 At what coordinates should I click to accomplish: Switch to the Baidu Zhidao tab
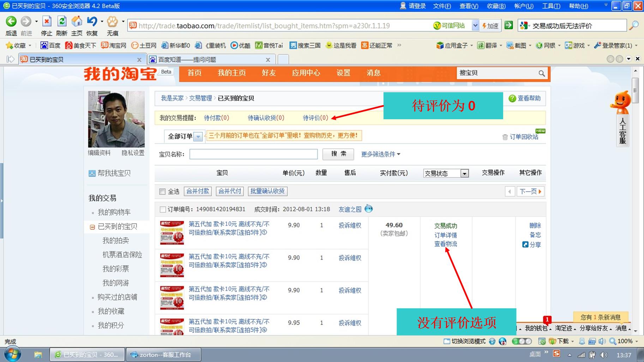pyautogui.click(x=211, y=59)
